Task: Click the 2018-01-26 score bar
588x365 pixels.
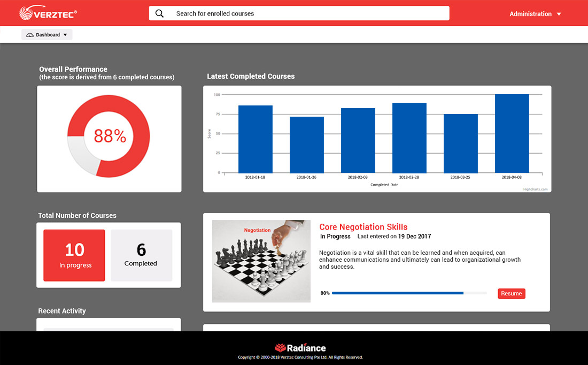Action: click(306, 145)
